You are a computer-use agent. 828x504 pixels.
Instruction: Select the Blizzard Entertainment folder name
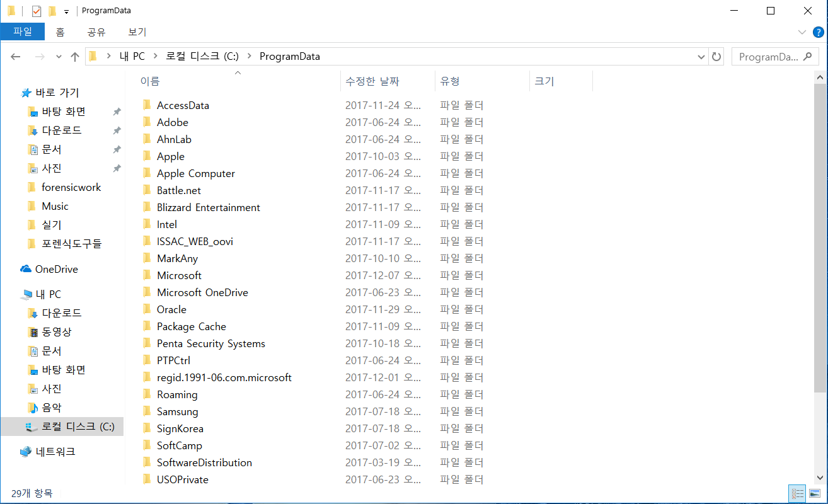209,207
